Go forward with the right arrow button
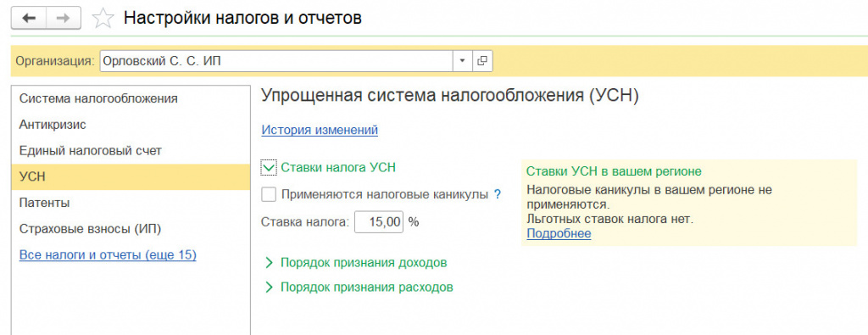 click(63, 18)
